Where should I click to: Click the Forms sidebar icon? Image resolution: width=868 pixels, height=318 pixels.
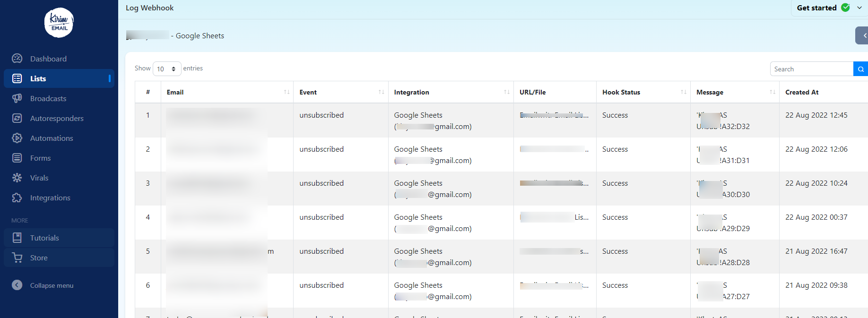click(17, 158)
